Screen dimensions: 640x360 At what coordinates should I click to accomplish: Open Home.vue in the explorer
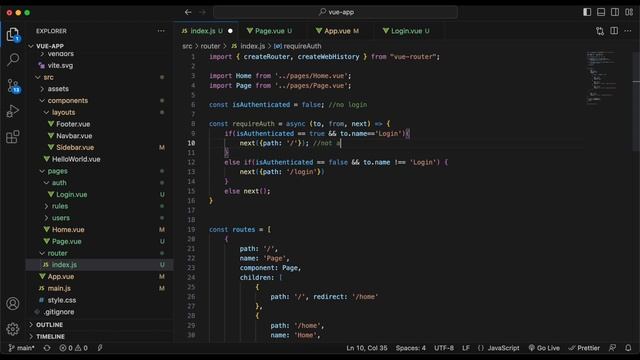click(68, 229)
